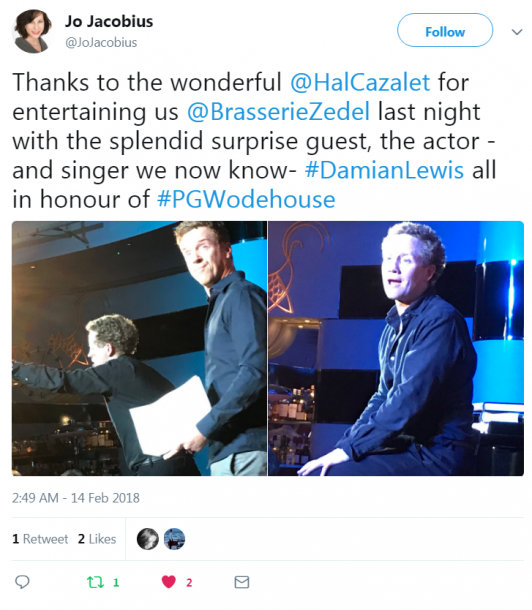Viewport: 532px width, 610px height.
Task: Open the @HalCazalet mention
Action: [x=360, y=82]
